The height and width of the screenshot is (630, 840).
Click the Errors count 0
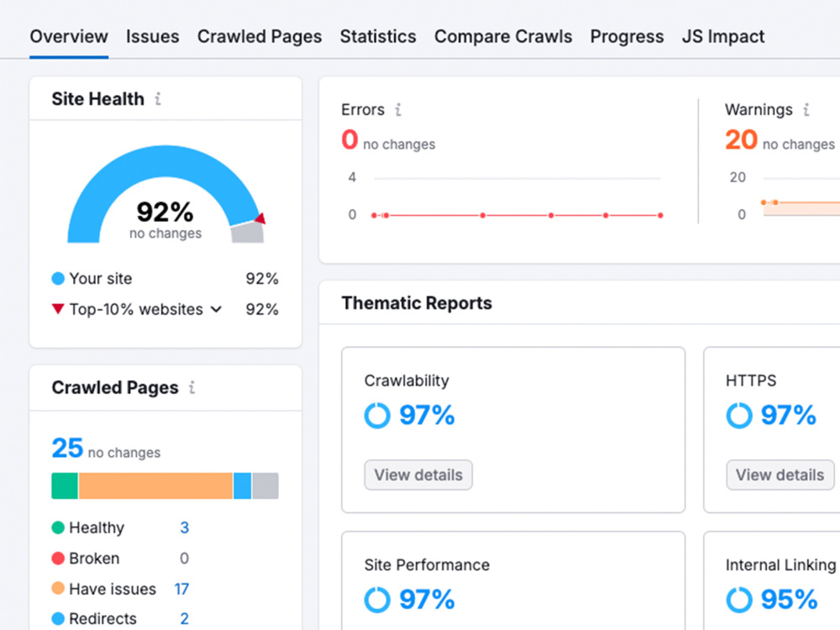tap(349, 139)
